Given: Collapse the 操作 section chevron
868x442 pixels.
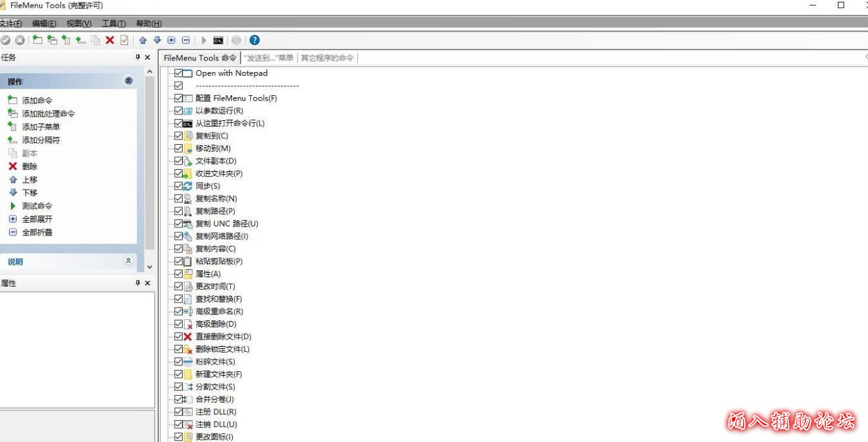Looking at the screenshot, I should tap(129, 81).
